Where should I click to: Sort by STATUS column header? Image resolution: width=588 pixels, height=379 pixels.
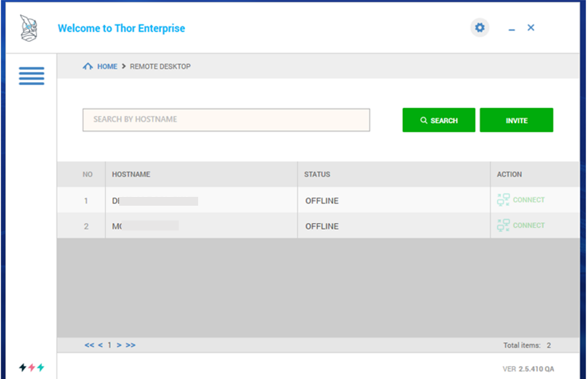(317, 174)
